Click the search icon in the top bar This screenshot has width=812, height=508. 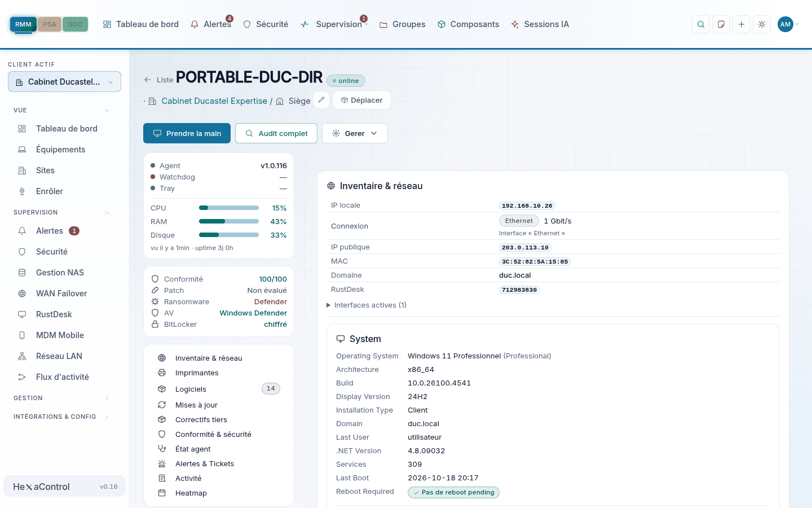701,24
